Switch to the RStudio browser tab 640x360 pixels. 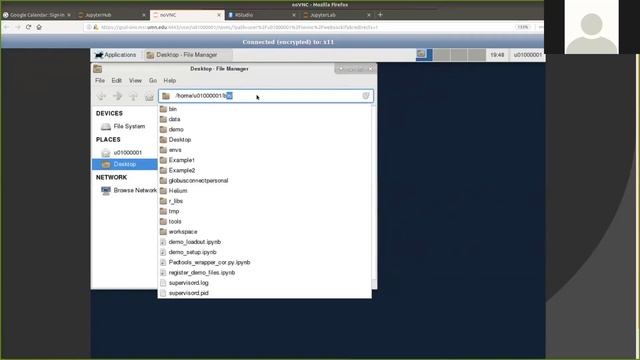[x=261, y=15]
